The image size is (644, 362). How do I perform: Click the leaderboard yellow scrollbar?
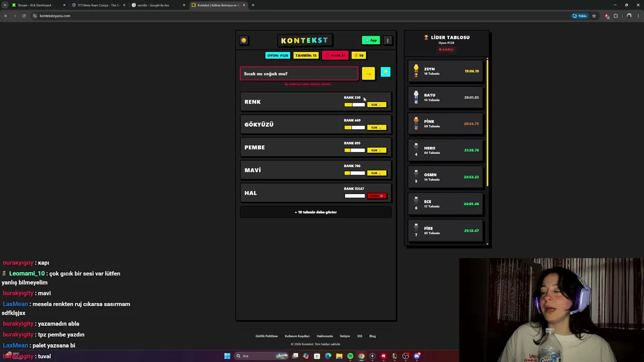pos(487,123)
